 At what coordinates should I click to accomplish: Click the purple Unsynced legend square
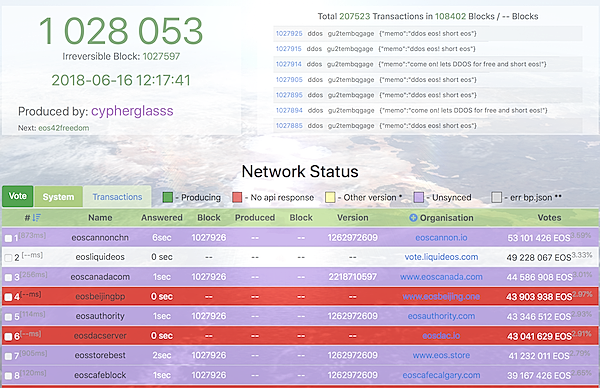click(419, 197)
